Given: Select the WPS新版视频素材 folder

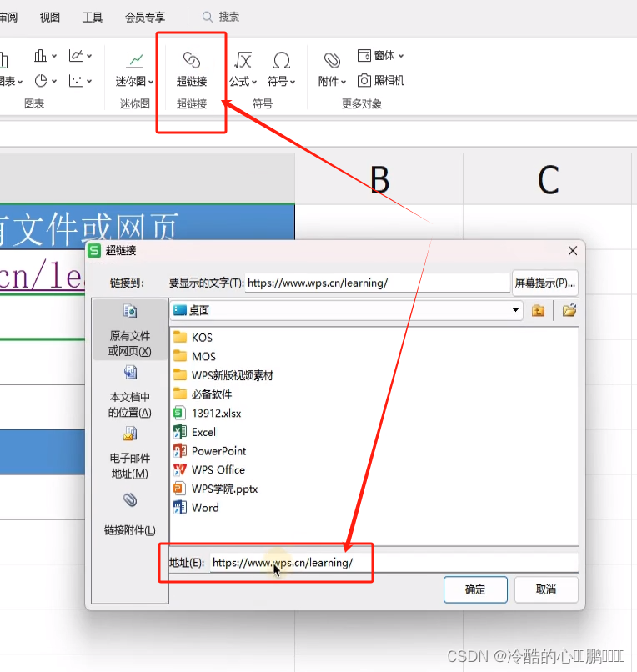Looking at the screenshot, I should 223,375.
